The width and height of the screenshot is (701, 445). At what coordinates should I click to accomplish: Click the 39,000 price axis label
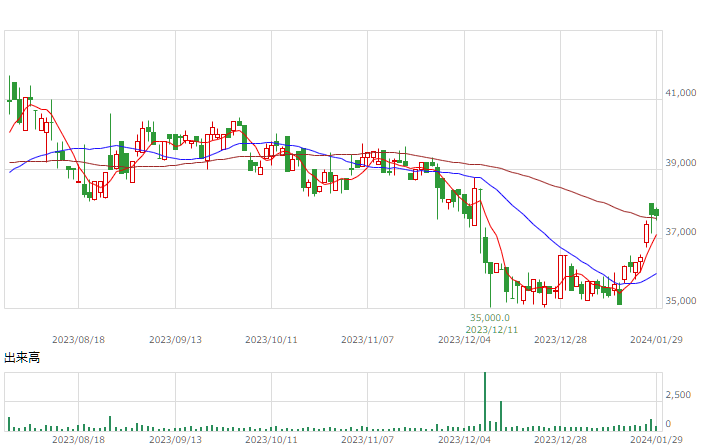[x=680, y=163]
